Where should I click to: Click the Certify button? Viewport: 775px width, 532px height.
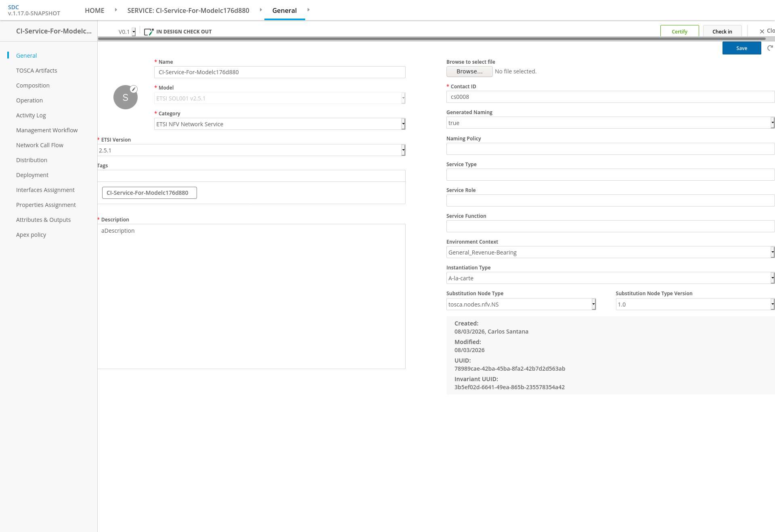coord(679,31)
